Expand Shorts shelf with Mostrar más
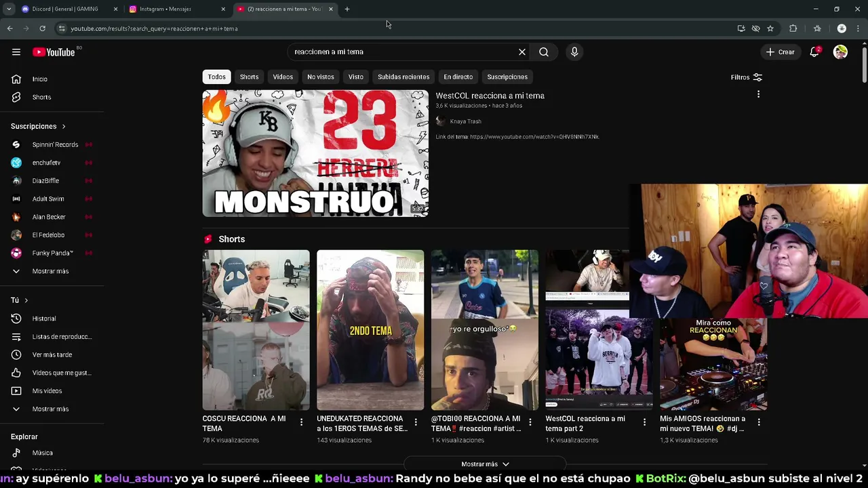Image resolution: width=868 pixels, height=488 pixels. point(485,464)
